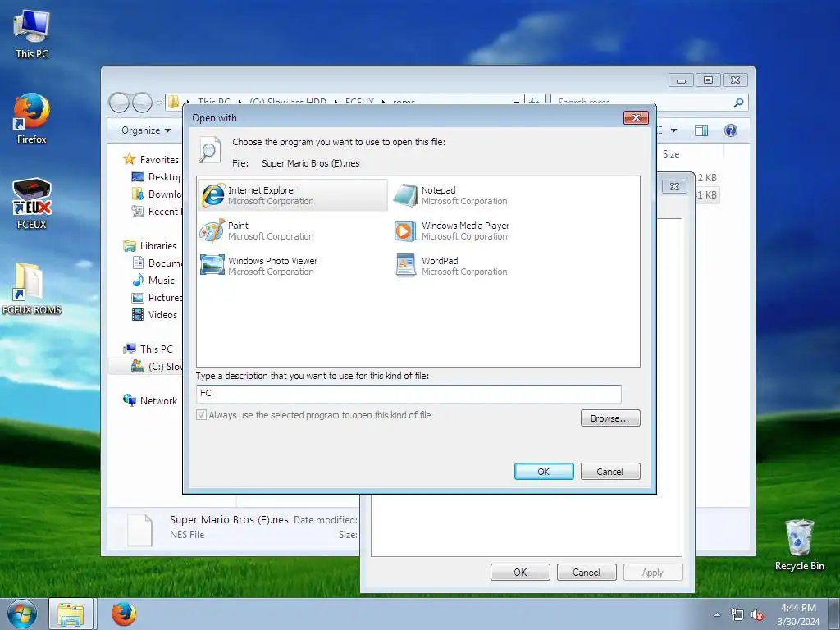Click Super Mario Bros file icon in details pane

(139, 529)
